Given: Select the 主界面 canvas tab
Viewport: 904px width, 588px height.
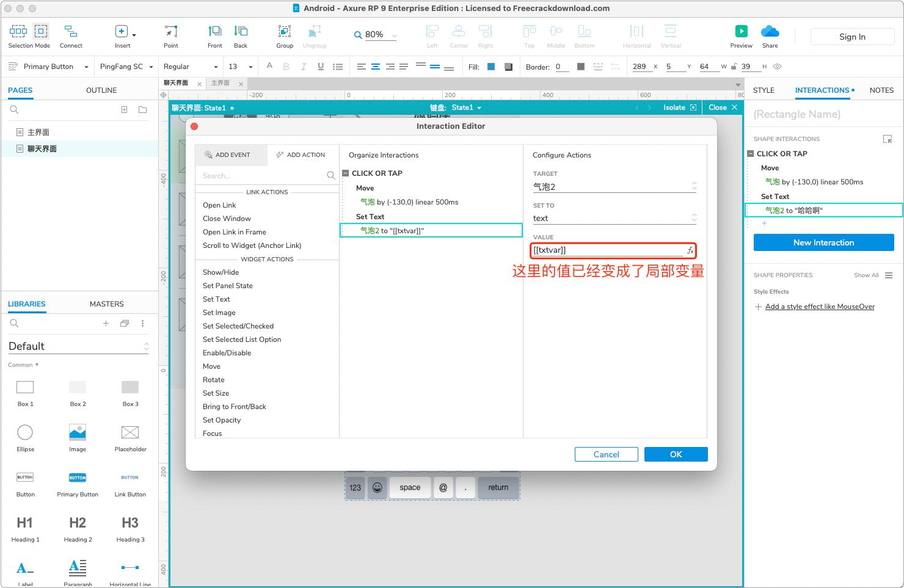Looking at the screenshot, I should 221,83.
